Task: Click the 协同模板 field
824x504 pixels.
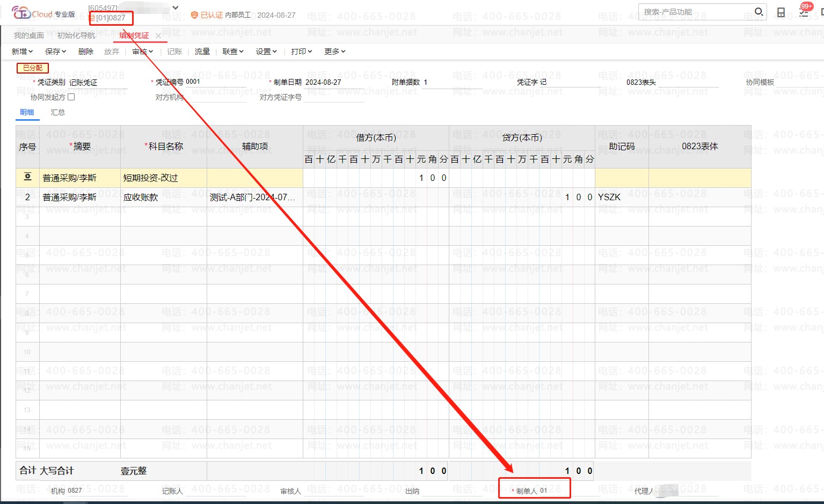Action: click(x=799, y=82)
